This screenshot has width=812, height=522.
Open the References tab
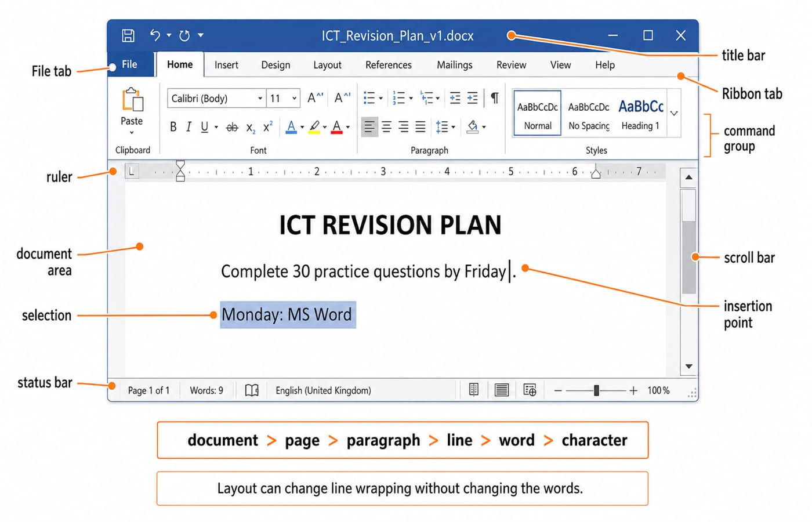click(389, 65)
